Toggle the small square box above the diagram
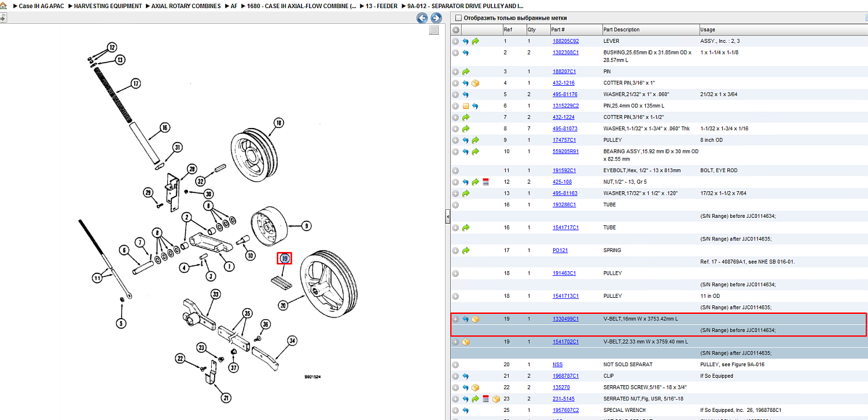Viewport: 868px width, 420px height. tap(434, 30)
